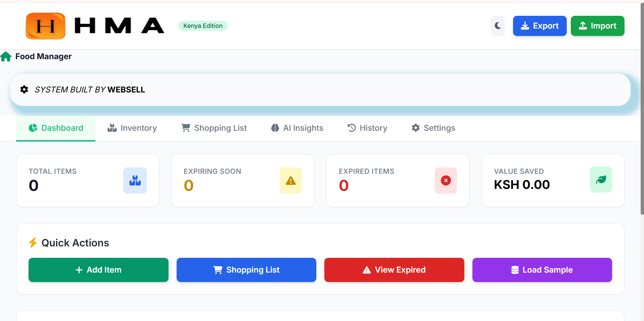Click the orange H logo
The width and height of the screenshot is (644, 321).
pyautogui.click(x=46, y=26)
